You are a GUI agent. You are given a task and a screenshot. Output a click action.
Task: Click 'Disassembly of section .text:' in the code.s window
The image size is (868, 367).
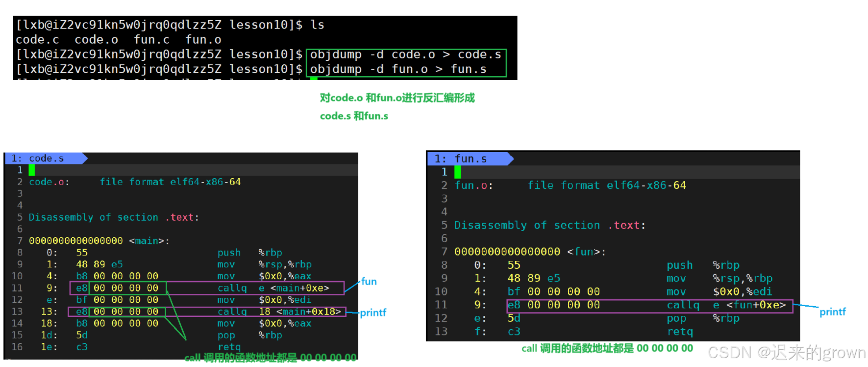click(x=114, y=217)
